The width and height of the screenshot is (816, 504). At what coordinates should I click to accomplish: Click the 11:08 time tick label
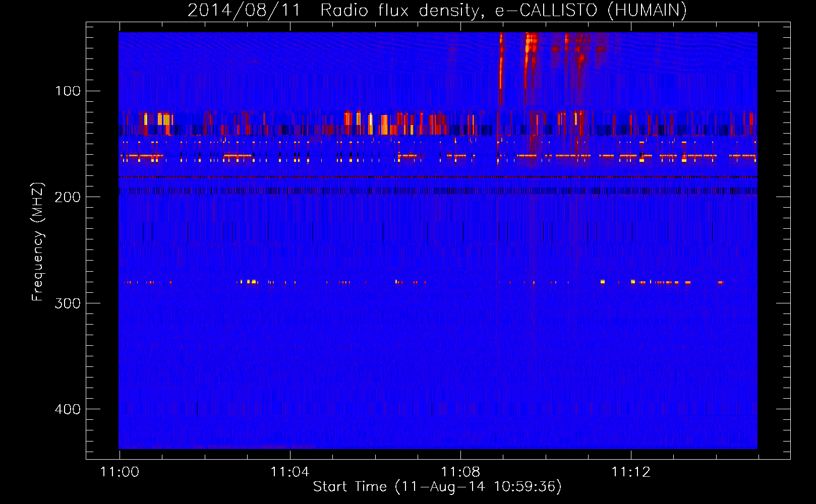pos(460,472)
